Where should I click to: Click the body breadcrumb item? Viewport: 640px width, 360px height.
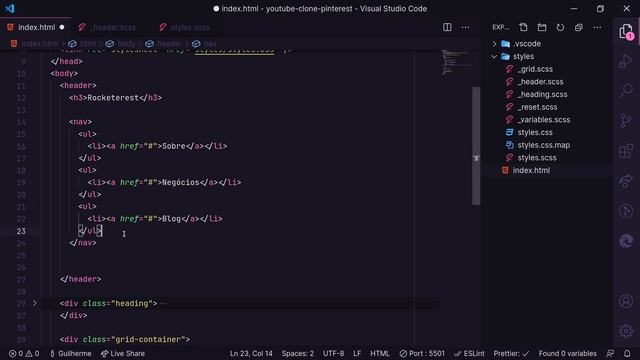(x=126, y=44)
